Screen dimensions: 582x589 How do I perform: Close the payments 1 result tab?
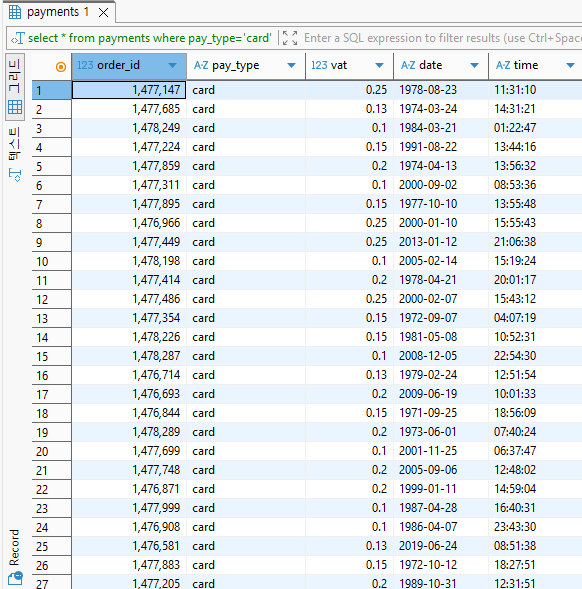coord(103,13)
